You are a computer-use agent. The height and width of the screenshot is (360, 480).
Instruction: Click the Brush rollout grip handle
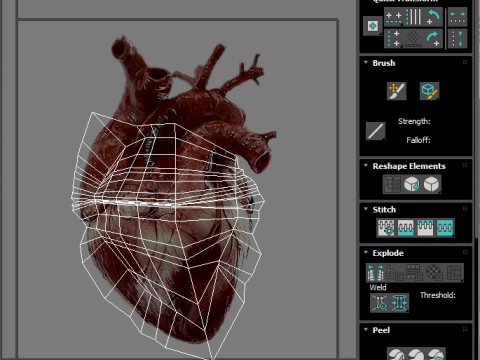click(465, 62)
